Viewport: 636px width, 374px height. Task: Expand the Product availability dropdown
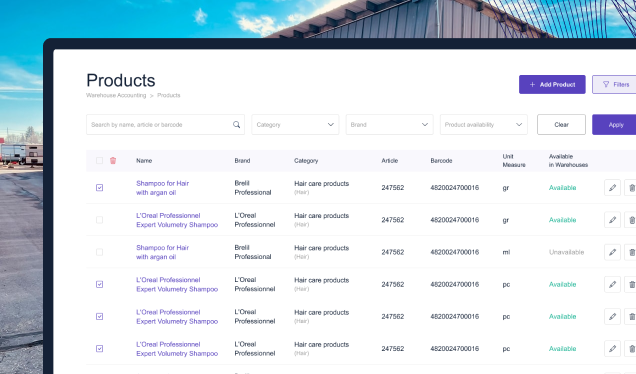click(x=483, y=125)
